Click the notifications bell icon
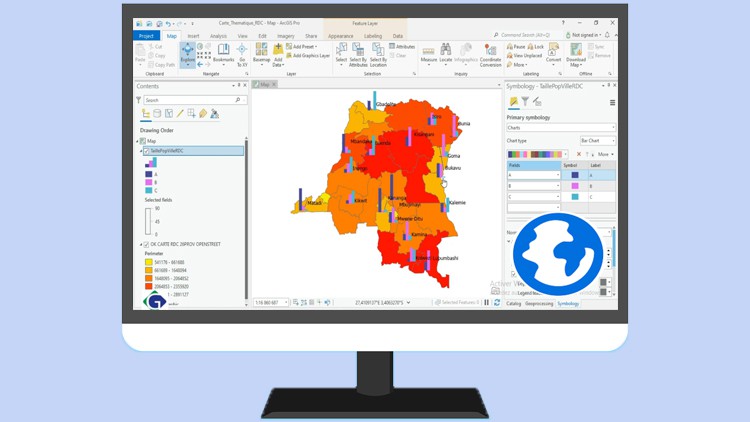The height and width of the screenshot is (422, 750). 607,35
